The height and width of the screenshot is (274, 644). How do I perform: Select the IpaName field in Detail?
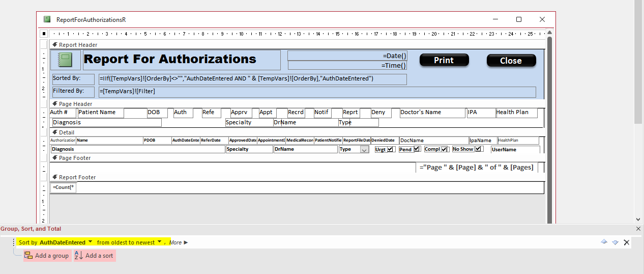pyautogui.click(x=483, y=141)
